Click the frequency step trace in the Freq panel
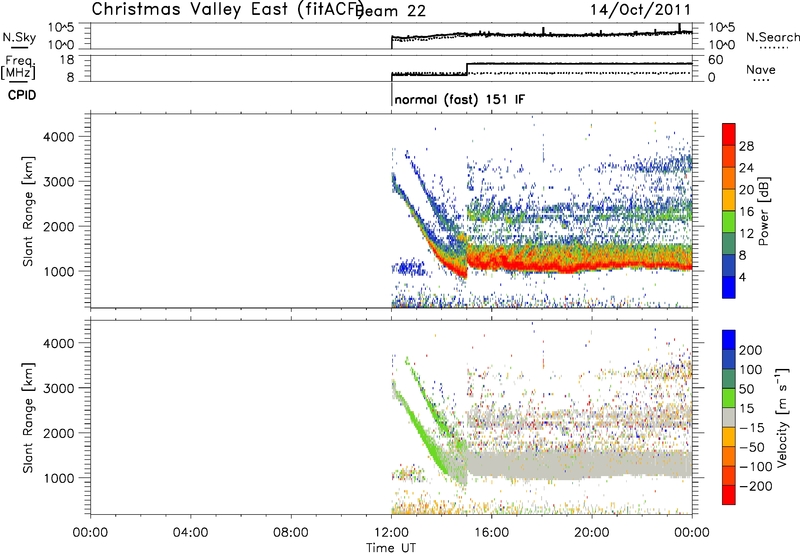This screenshot has width=800, height=554. tap(541, 68)
